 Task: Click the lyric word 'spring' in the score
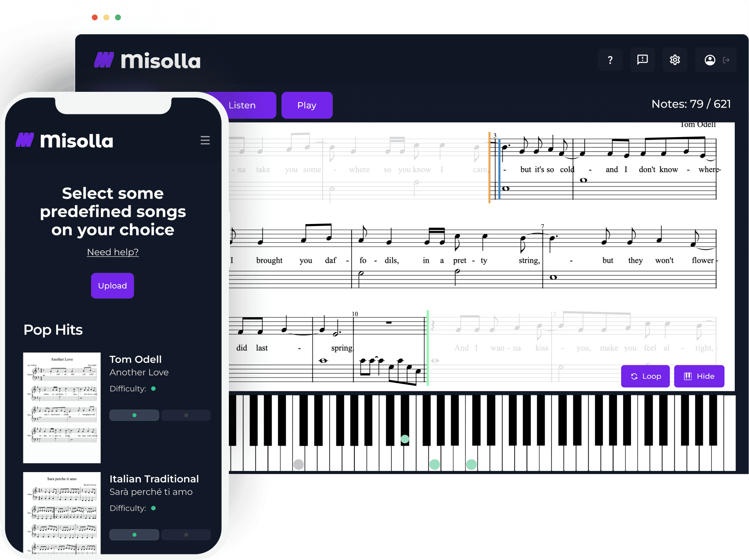pos(342,348)
